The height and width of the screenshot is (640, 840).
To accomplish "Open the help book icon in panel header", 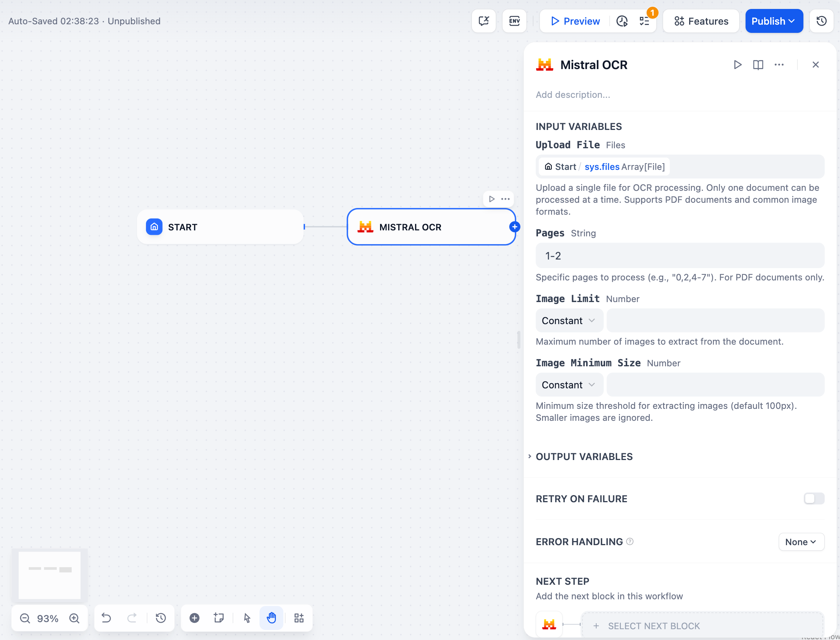I will coord(758,65).
